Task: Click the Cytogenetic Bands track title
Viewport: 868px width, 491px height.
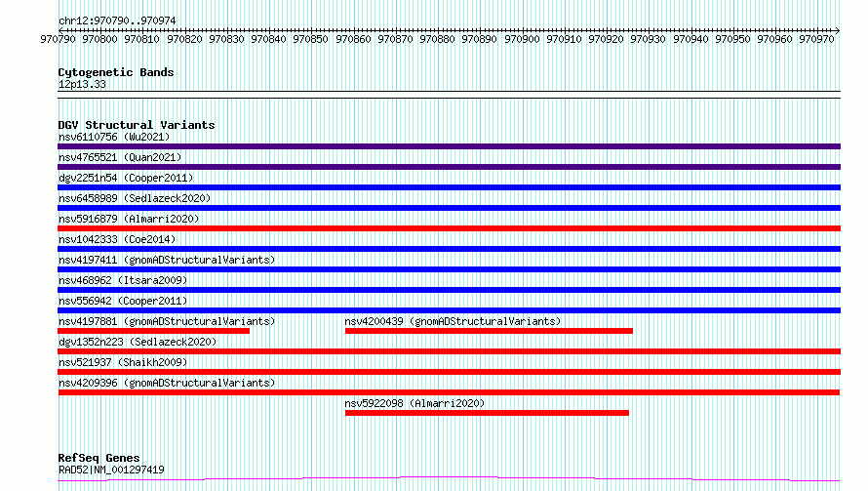Action: [x=116, y=72]
